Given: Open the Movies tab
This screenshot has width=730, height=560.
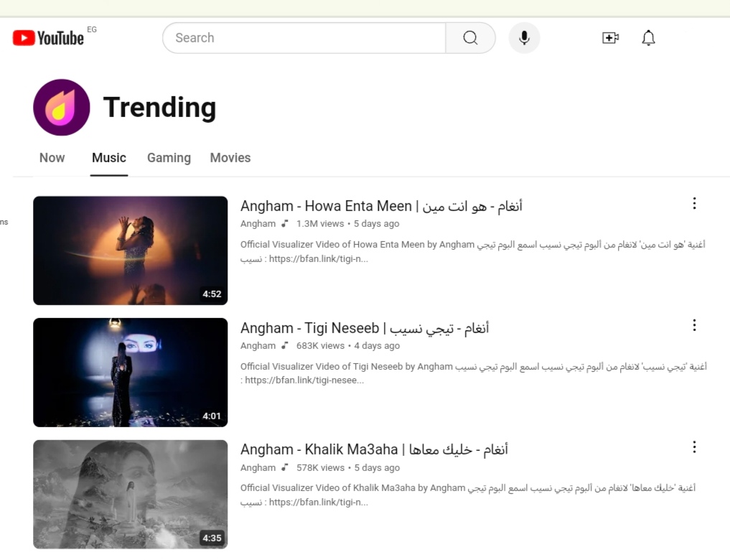Looking at the screenshot, I should 230,158.
